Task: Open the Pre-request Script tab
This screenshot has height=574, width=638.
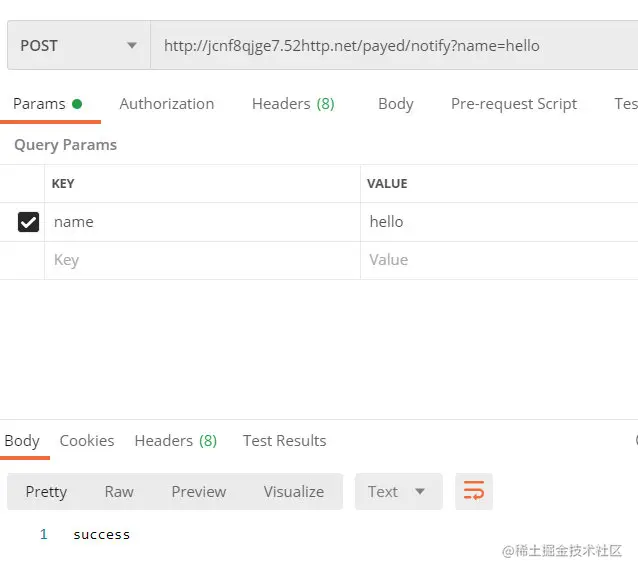Action: coord(514,104)
